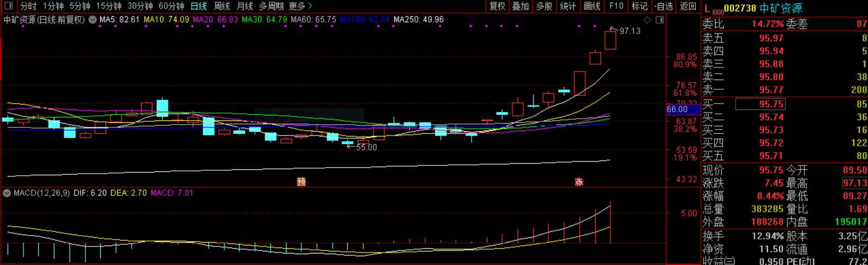Click the 返回 back button
The image size is (868, 265).
pyautogui.click(x=688, y=6)
